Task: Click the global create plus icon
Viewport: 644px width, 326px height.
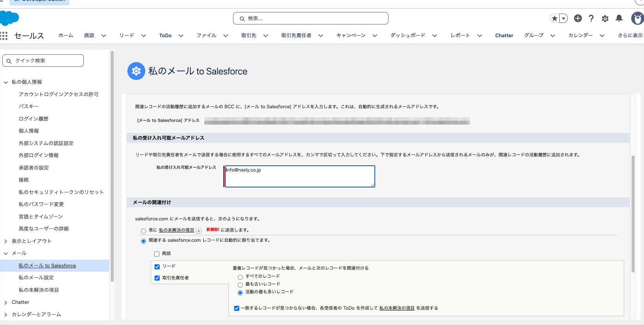Action: click(578, 18)
